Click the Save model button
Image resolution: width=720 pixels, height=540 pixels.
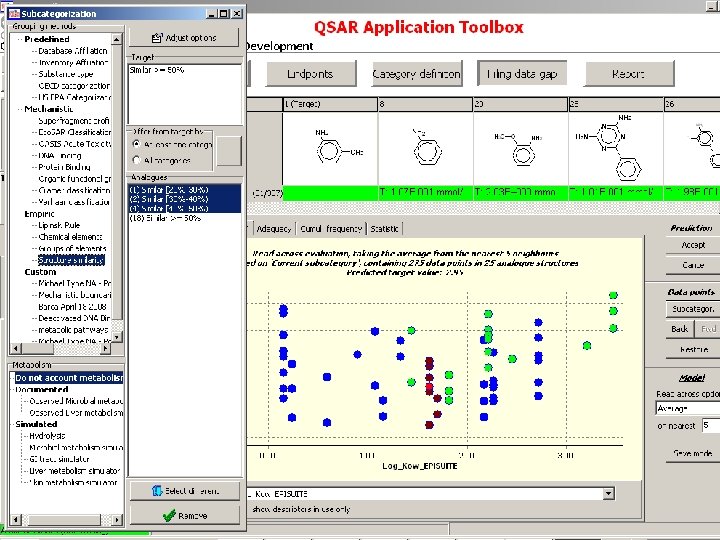[x=693, y=453]
